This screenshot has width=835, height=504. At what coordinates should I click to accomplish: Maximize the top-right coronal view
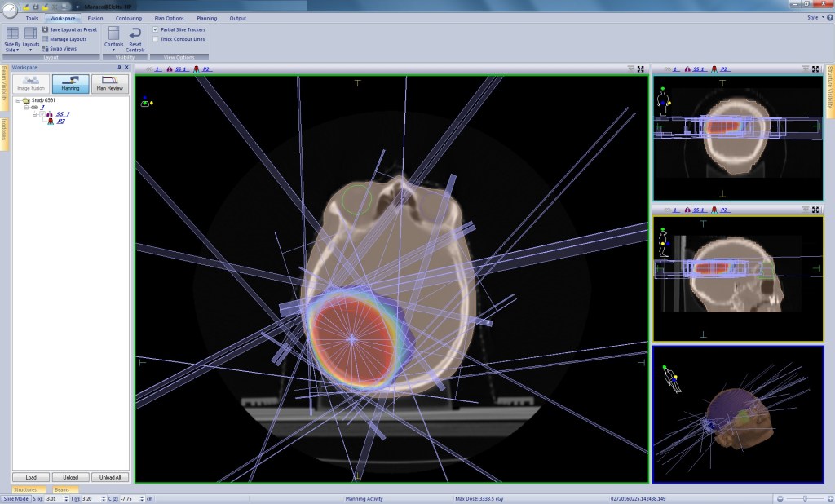pyautogui.click(x=815, y=69)
